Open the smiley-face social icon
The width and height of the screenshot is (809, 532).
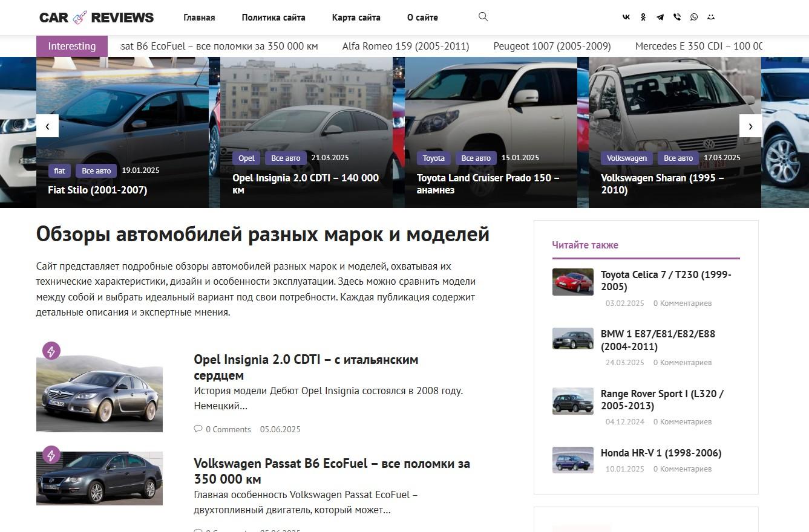coord(711,17)
